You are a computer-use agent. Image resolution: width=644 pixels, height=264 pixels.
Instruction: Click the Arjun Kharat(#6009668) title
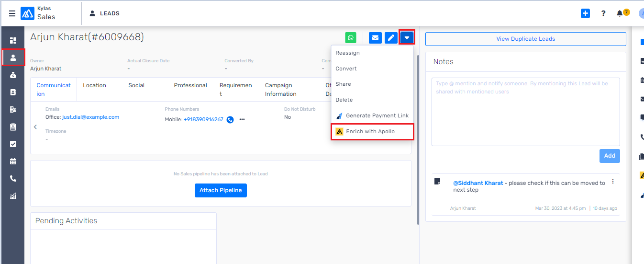[87, 37]
